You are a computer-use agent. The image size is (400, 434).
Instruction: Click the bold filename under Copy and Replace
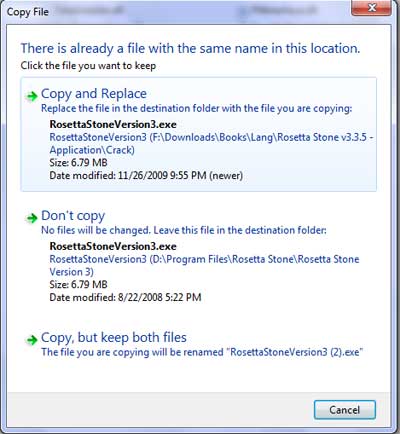coord(113,125)
